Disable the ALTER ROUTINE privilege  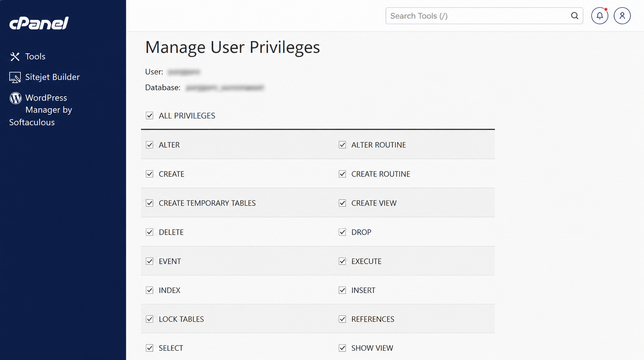point(342,145)
